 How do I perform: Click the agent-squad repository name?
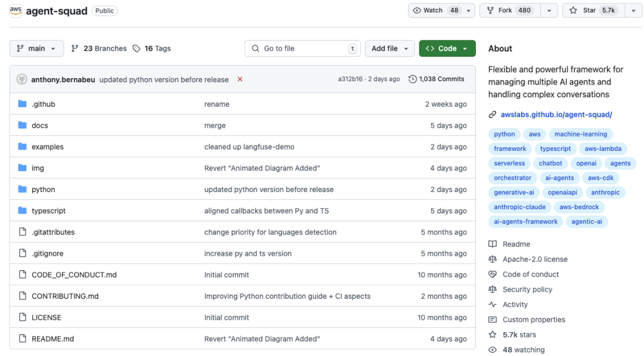[x=57, y=11]
